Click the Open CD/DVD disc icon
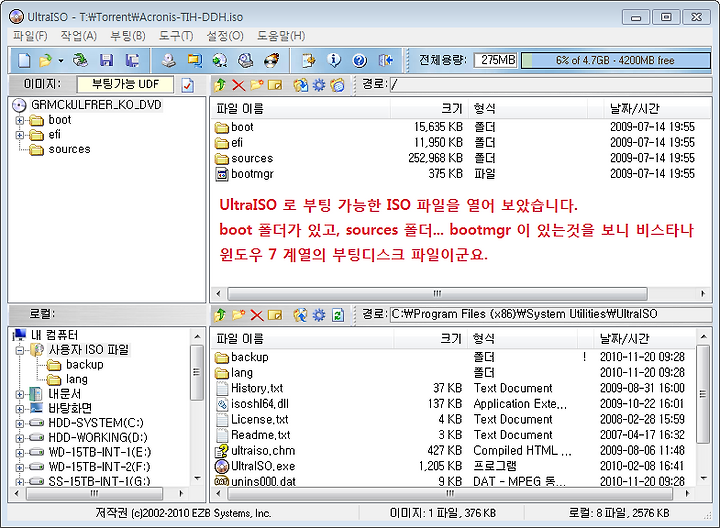720x528 pixels. (x=81, y=60)
